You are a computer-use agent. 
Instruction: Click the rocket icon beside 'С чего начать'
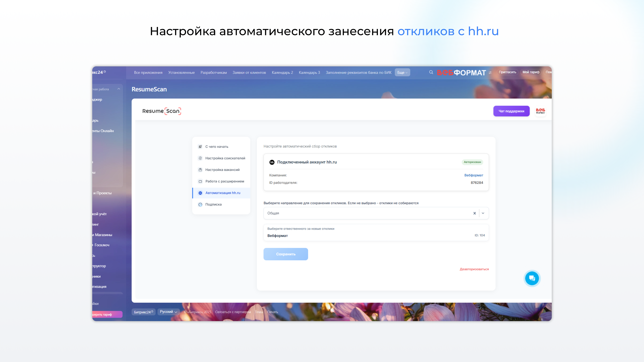pos(200,147)
